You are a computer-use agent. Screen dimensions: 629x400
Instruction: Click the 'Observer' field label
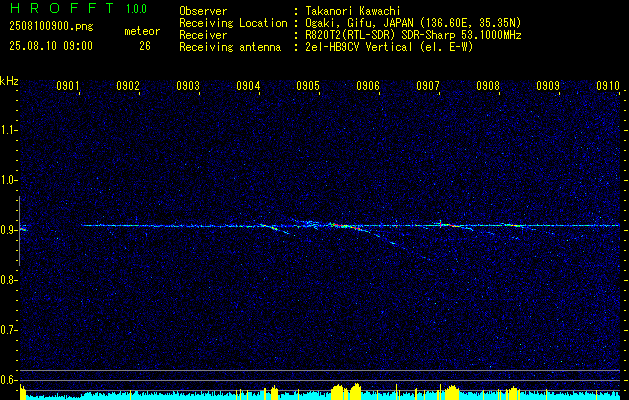pos(203,11)
